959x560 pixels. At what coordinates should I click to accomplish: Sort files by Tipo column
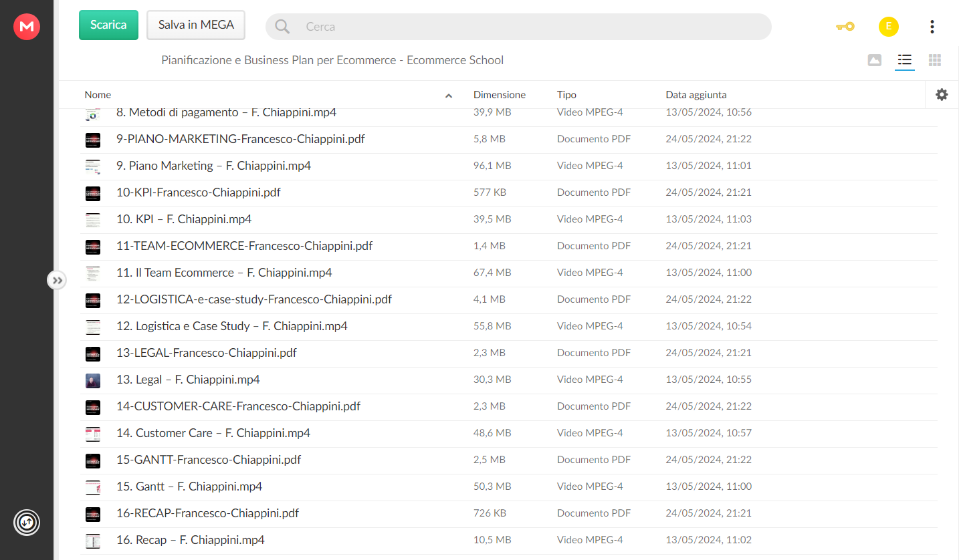(566, 95)
